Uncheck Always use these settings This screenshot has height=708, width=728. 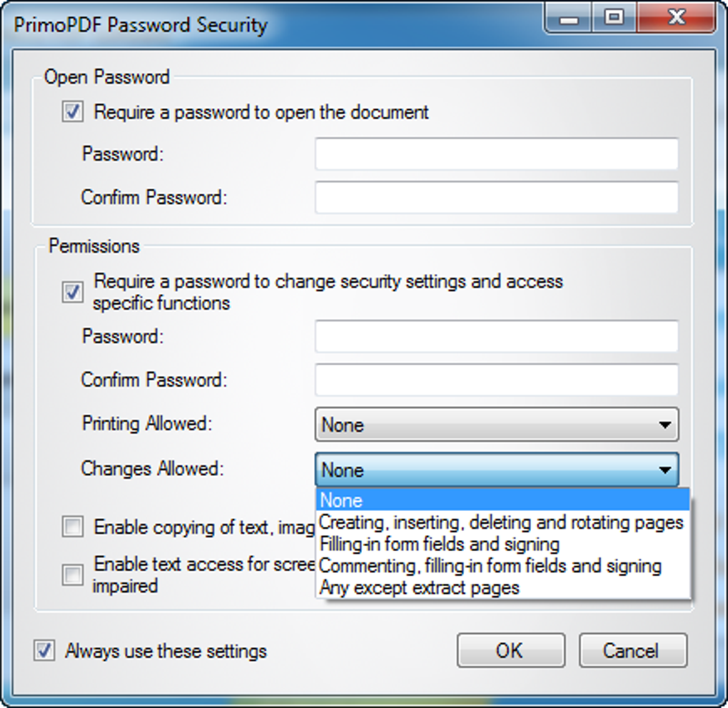point(44,651)
